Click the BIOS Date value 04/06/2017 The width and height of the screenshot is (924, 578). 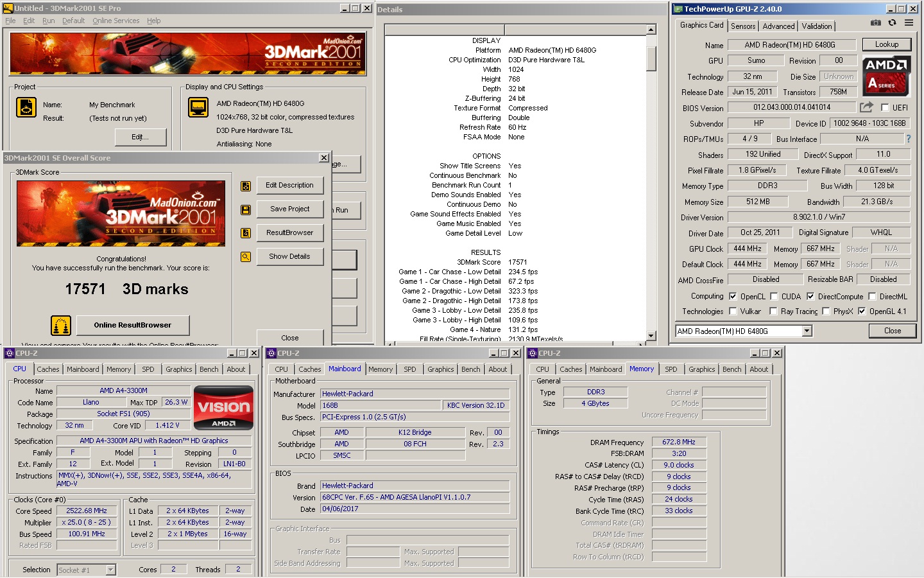pyautogui.click(x=415, y=509)
